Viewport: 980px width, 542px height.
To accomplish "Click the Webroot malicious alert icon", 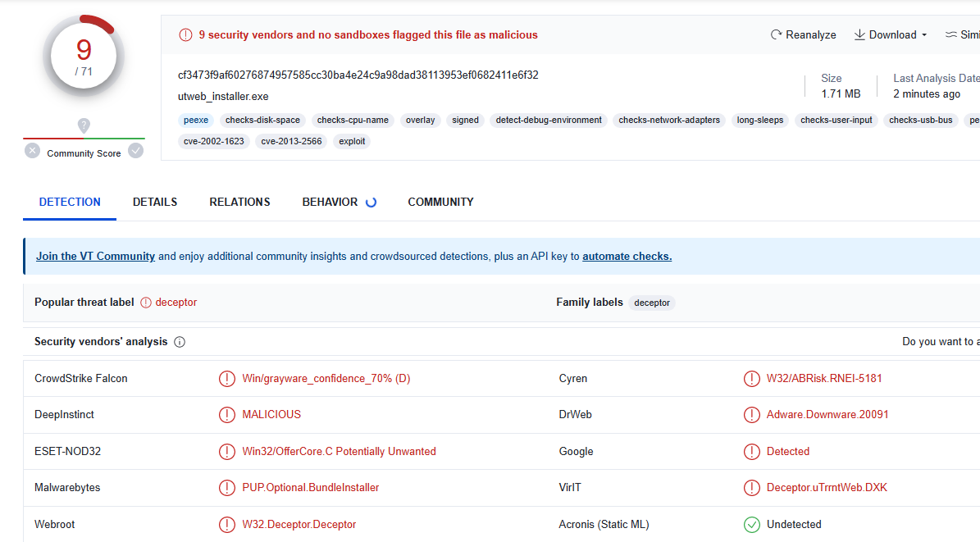I will (x=227, y=525).
